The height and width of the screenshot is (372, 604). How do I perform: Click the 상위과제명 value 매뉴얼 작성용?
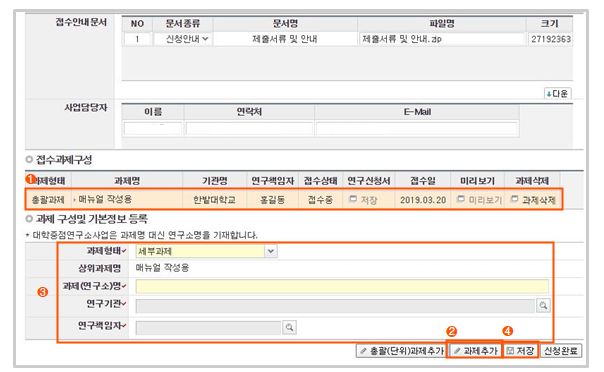coord(163,268)
